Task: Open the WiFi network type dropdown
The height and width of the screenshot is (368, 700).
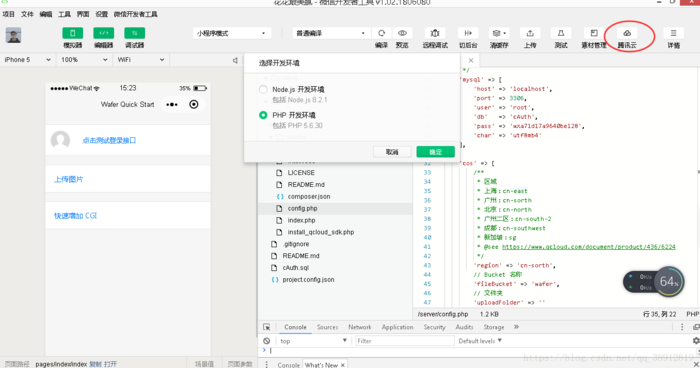Action: click(141, 59)
